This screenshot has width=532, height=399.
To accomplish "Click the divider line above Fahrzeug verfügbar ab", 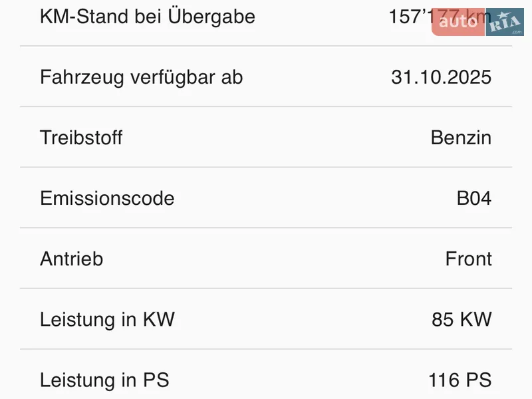I will coord(266,46).
